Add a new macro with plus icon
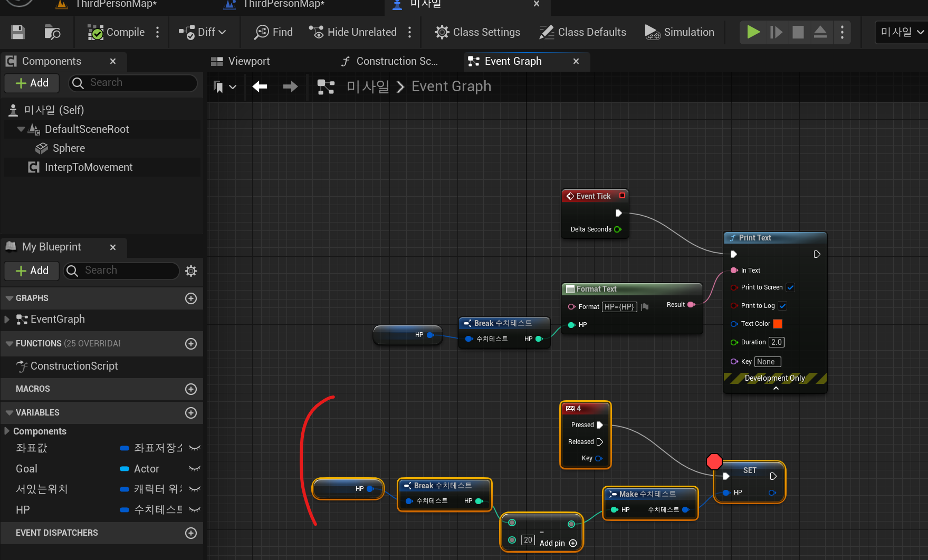Image resolution: width=928 pixels, height=560 pixels. coord(191,389)
